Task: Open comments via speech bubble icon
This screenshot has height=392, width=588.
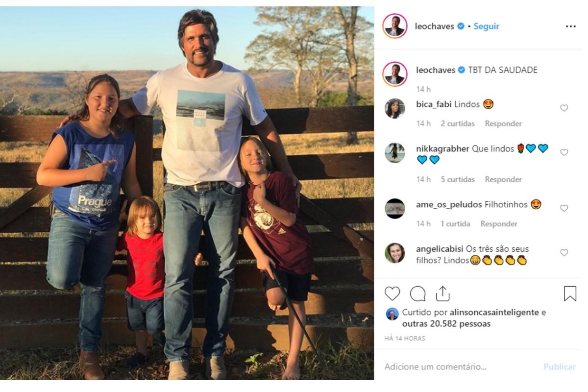Action: coord(417,294)
